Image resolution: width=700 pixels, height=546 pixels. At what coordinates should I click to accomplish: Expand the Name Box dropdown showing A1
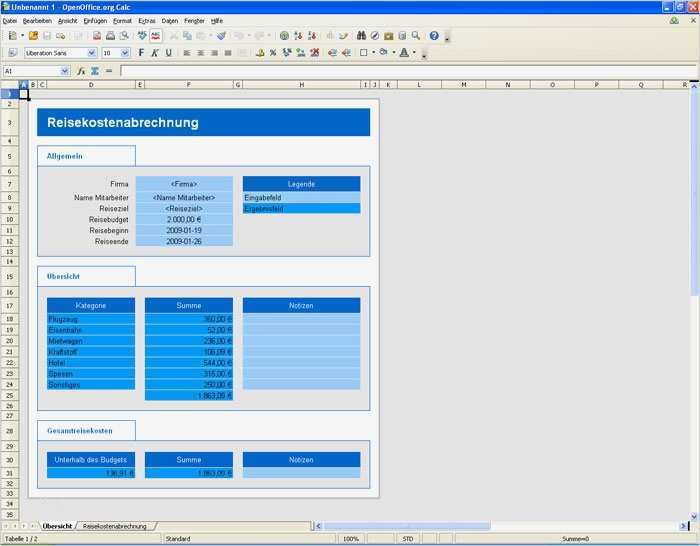point(66,71)
